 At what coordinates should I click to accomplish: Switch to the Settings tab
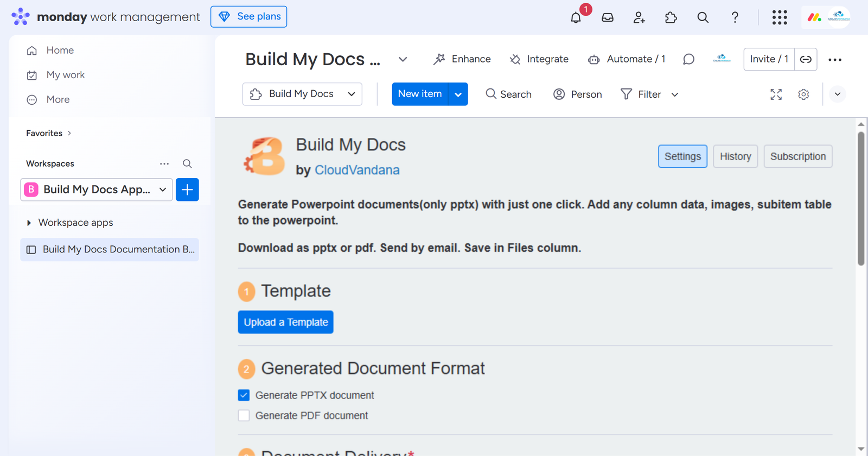682,156
